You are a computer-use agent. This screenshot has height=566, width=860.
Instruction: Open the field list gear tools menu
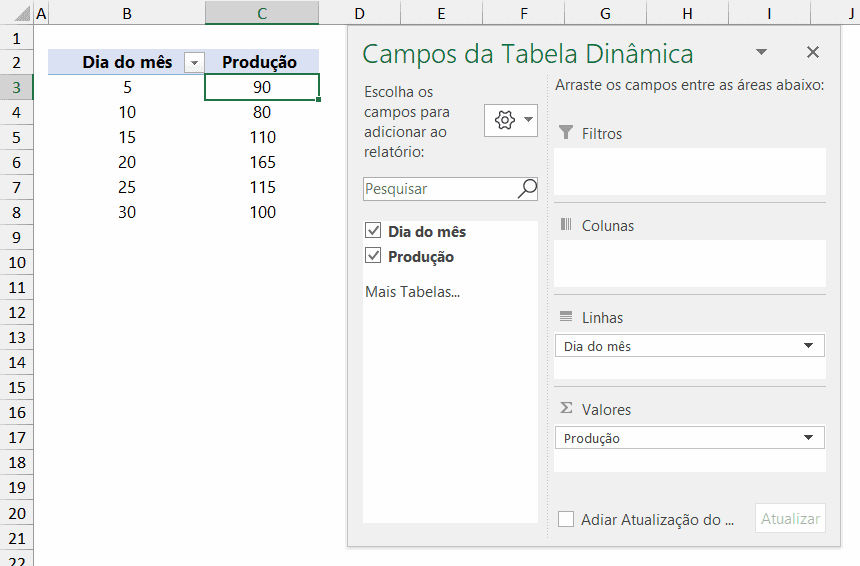click(x=511, y=120)
